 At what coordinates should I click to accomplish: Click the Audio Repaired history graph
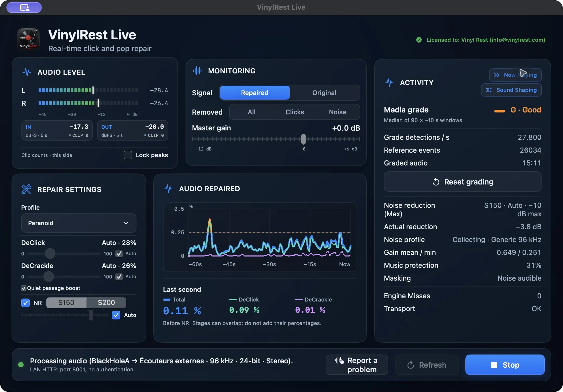tap(260, 237)
